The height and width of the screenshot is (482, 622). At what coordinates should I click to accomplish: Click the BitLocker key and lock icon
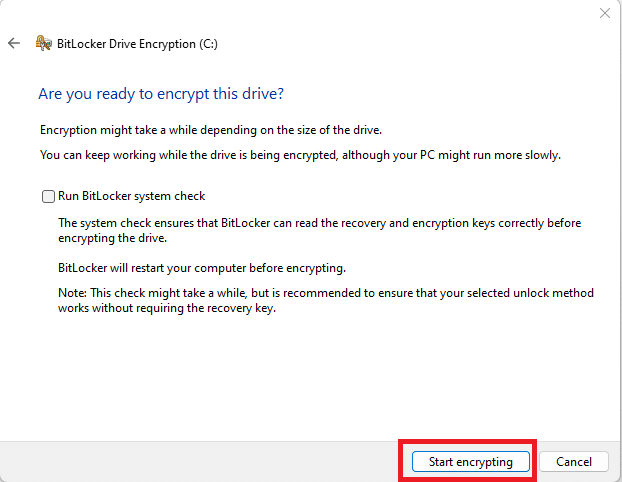(x=44, y=43)
